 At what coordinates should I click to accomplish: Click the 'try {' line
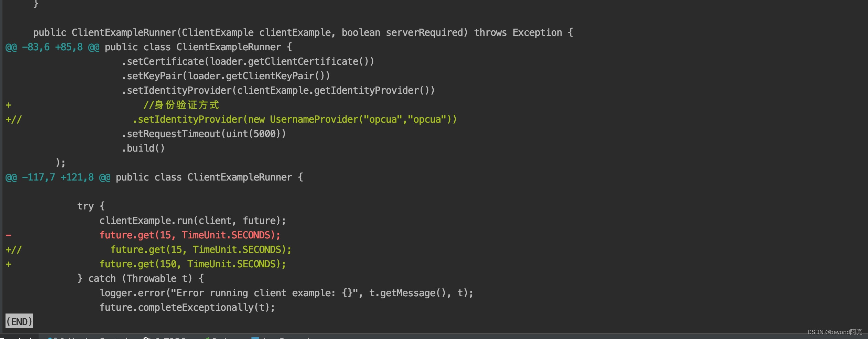[91, 206]
